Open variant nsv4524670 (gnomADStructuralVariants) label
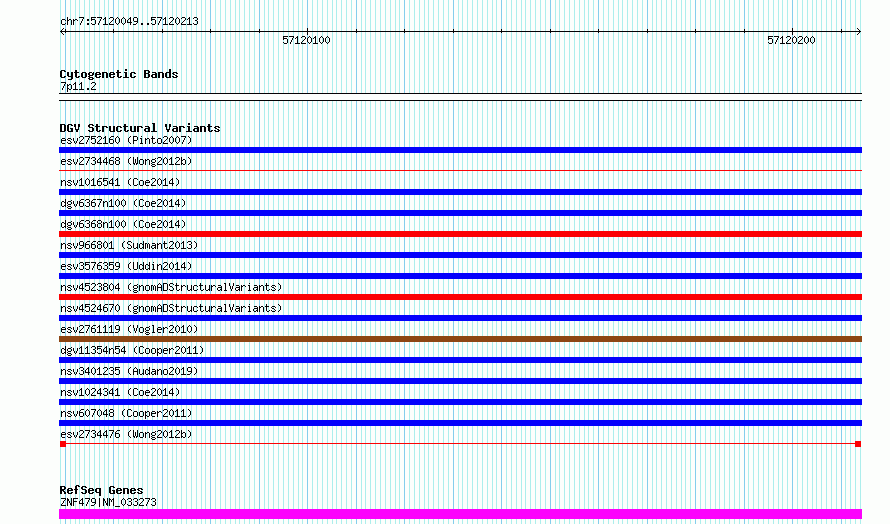The height and width of the screenshot is (524, 890). tap(171, 308)
